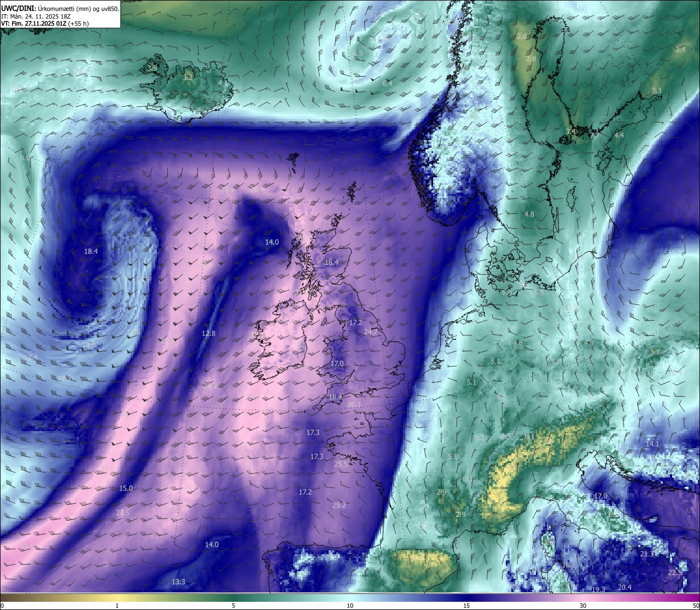Click the 20.4 value at the bottom right
This screenshot has width=700, height=610.
pyautogui.click(x=625, y=587)
